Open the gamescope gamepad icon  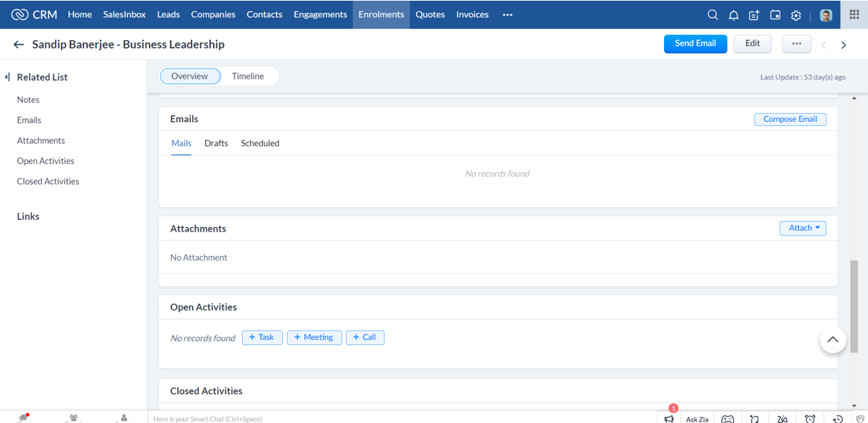point(727,419)
